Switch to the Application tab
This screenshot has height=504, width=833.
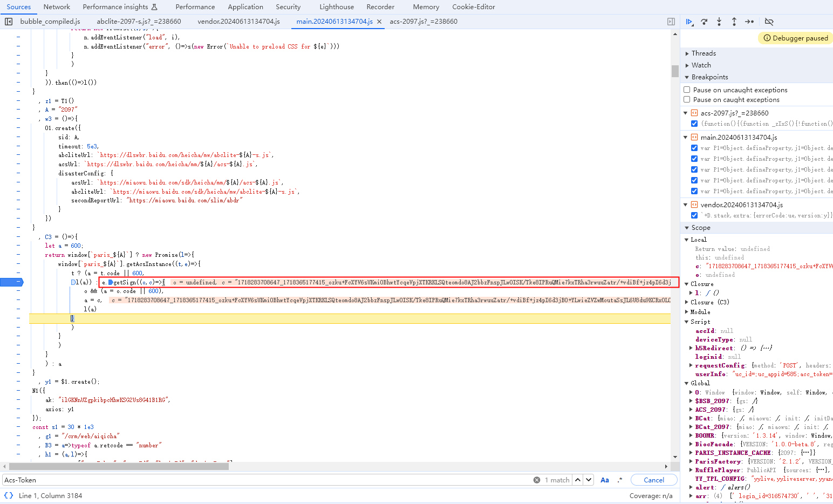pos(245,7)
